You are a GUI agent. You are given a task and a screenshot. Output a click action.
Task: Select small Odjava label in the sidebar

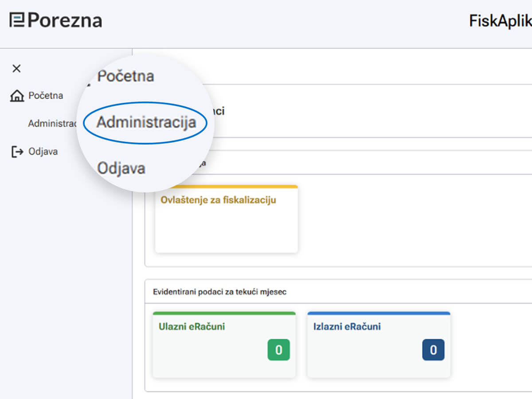(43, 152)
